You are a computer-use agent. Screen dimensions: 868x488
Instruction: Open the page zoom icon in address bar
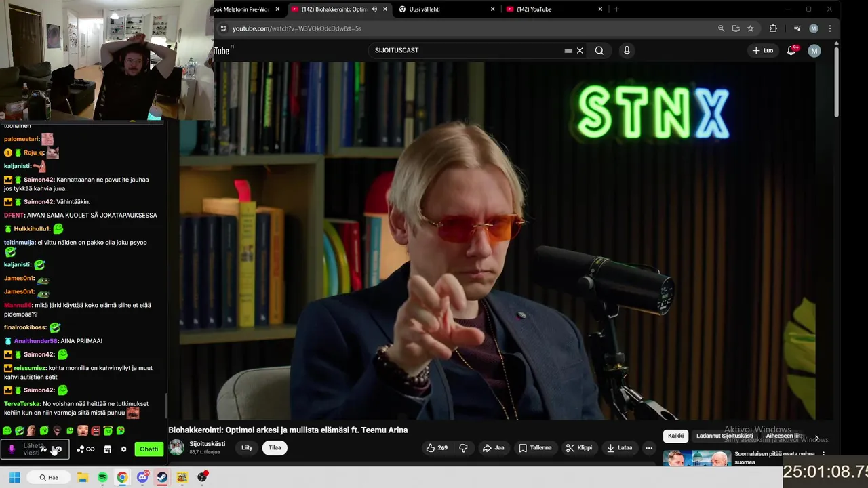721,28
